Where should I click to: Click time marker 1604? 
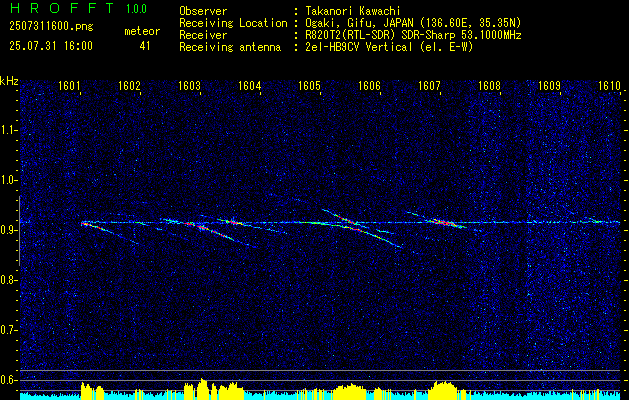click(249, 86)
